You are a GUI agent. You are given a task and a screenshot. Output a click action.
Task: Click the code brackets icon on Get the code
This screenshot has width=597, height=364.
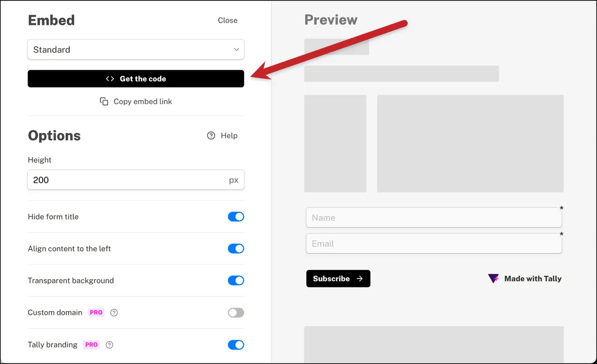pyautogui.click(x=110, y=79)
